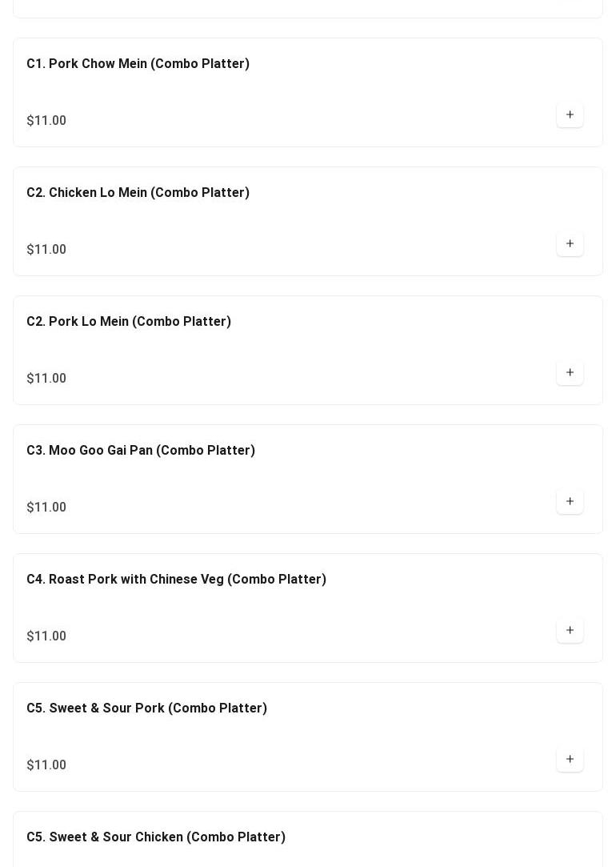Add C5 Sweet & Sour Pork to the order
616x867 pixels.
pyautogui.click(x=570, y=760)
